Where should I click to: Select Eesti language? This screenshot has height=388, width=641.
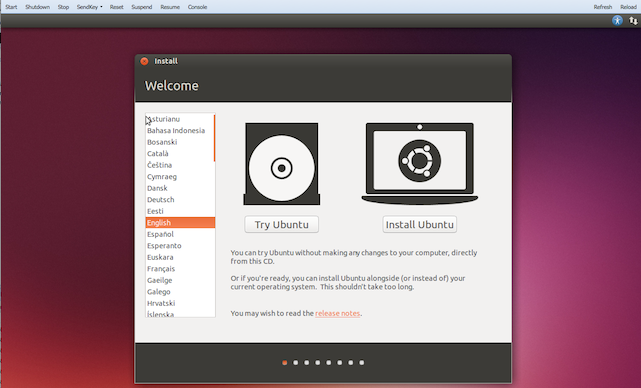tap(179, 211)
